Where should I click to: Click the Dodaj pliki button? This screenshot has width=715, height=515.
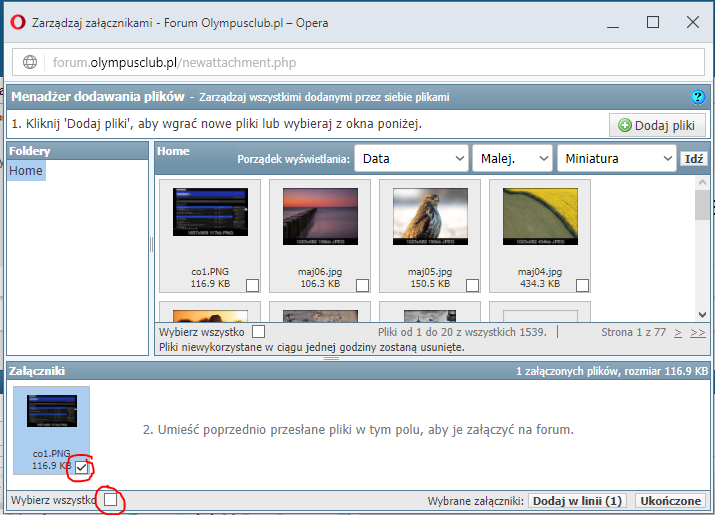(x=657, y=126)
